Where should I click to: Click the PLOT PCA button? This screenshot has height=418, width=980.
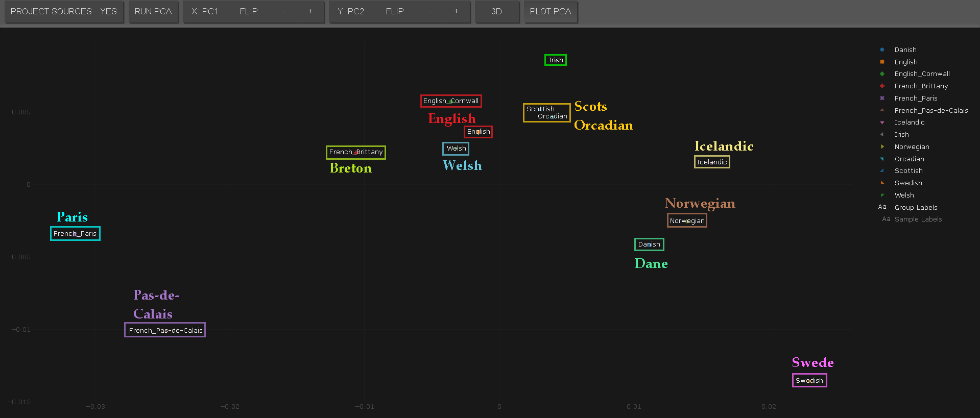[551, 12]
